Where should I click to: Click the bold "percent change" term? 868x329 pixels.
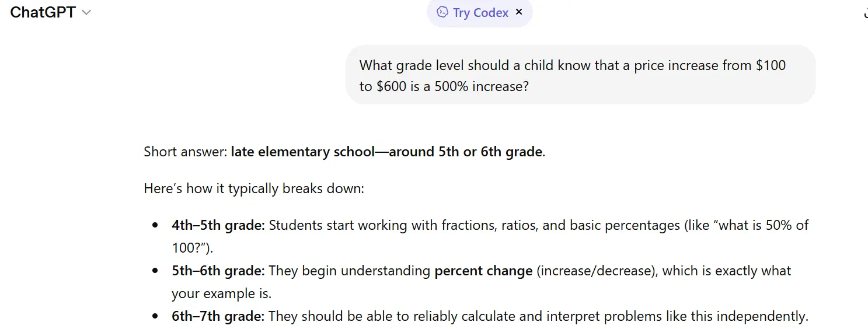click(x=483, y=271)
